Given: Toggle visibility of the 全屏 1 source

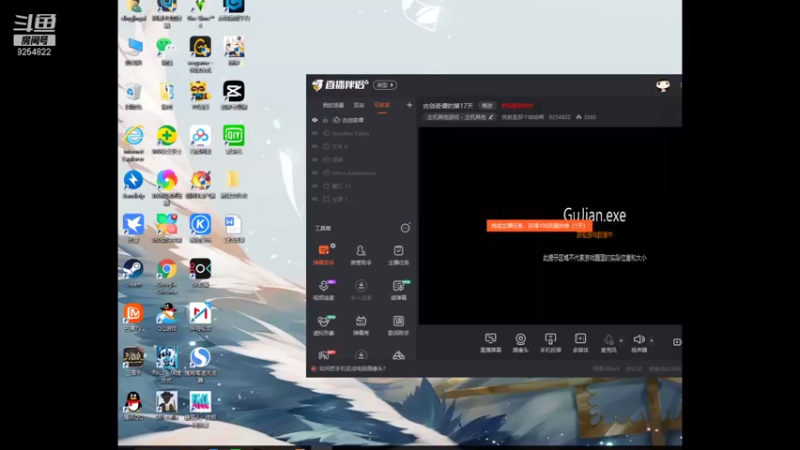Looking at the screenshot, I should click(315, 199).
